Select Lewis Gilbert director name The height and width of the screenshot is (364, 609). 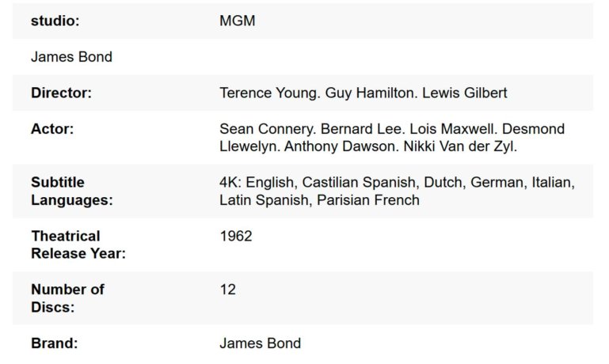coord(464,93)
